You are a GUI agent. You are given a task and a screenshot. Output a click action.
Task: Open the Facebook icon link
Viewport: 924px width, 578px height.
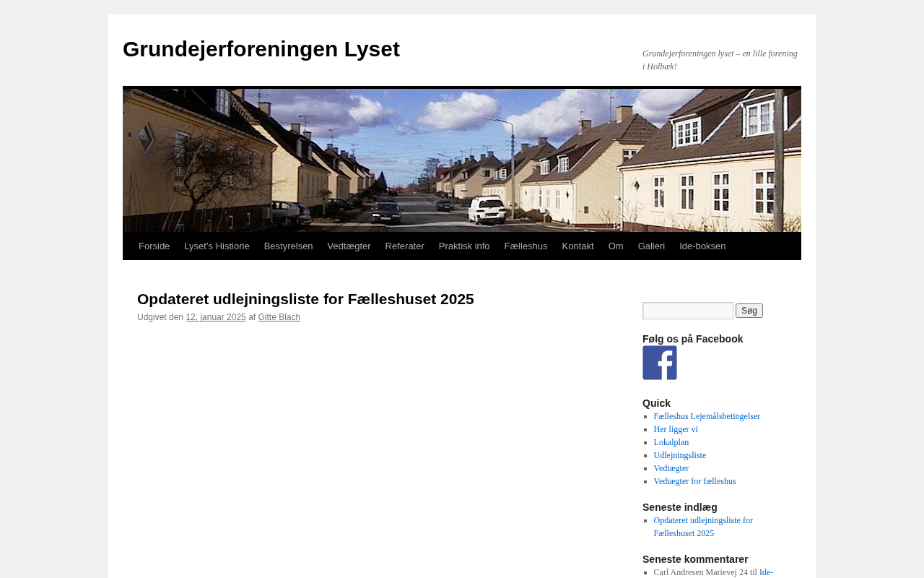coord(660,363)
